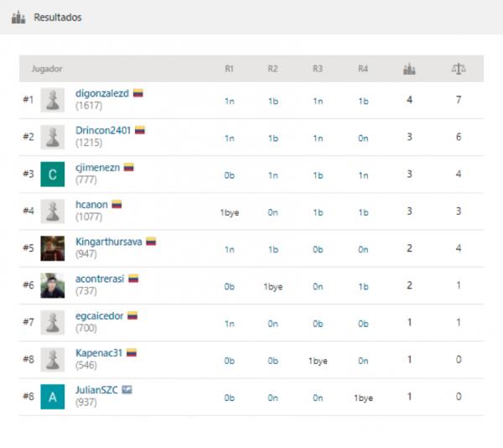The width and height of the screenshot is (503, 448).
Task: Open Kingarthursava's round 3 result 0b
Action: pyautogui.click(x=318, y=249)
